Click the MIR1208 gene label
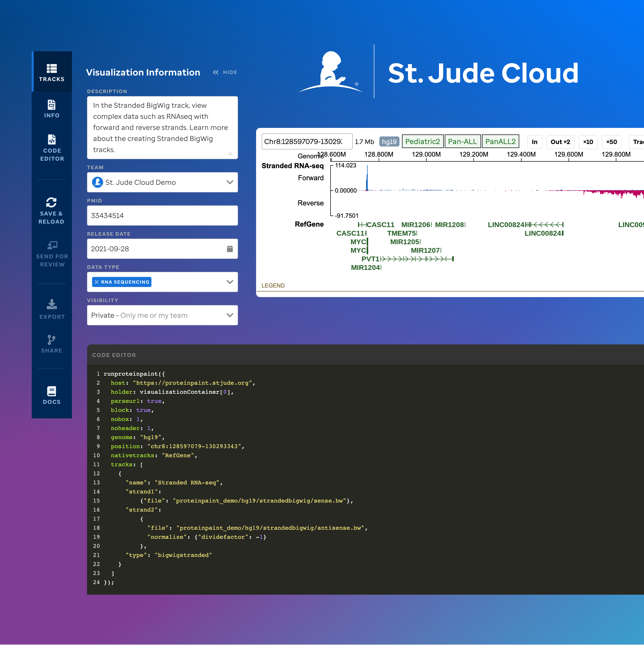 tap(450, 225)
